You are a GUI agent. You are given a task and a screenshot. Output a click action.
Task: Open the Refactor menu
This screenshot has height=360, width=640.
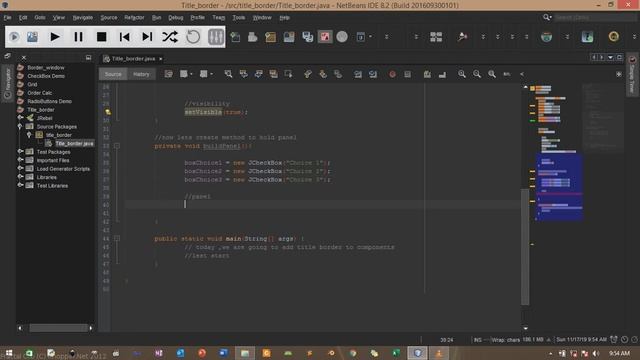pyautogui.click(x=134, y=18)
